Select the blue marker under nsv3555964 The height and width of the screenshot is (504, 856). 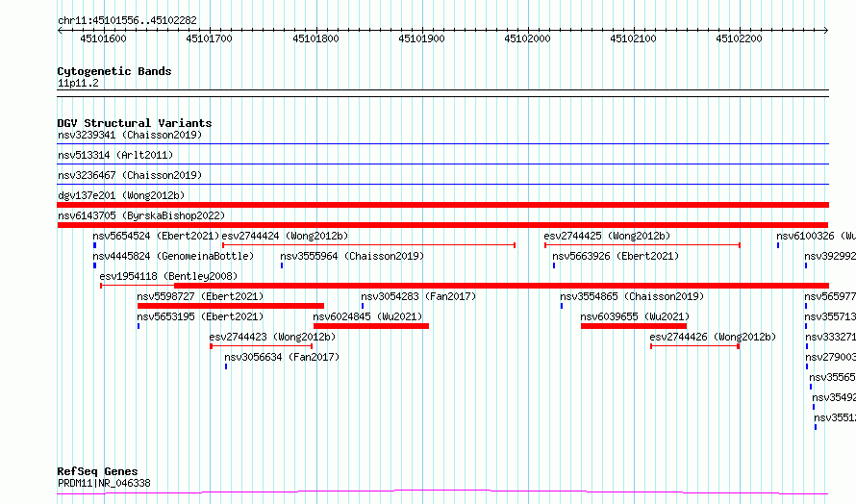(282, 265)
